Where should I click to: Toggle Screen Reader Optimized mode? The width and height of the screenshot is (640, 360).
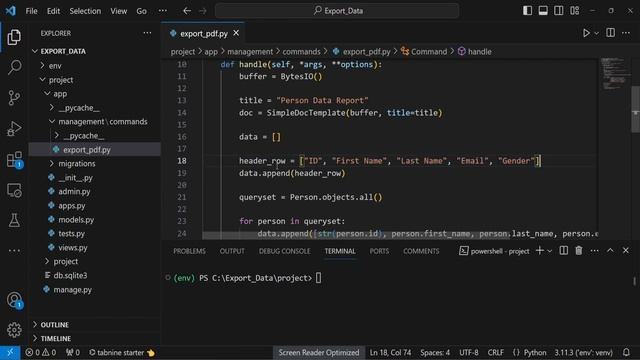tap(319, 353)
